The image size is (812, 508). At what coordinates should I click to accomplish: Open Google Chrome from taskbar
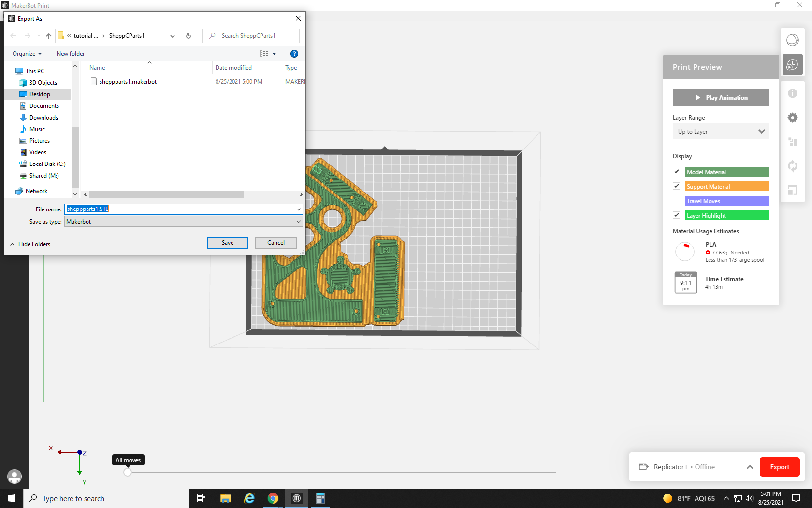click(273, 498)
